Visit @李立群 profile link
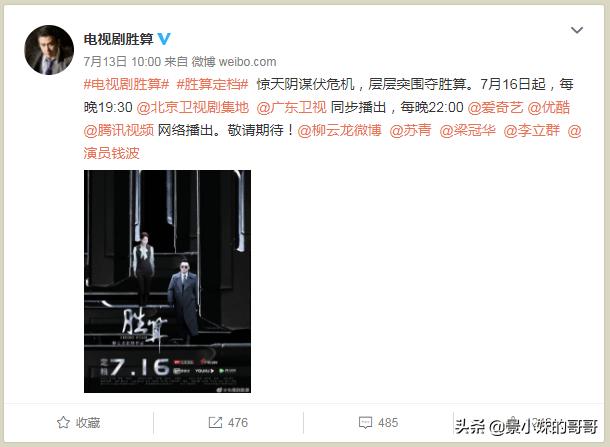This screenshot has width=610, height=447. [531, 130]
